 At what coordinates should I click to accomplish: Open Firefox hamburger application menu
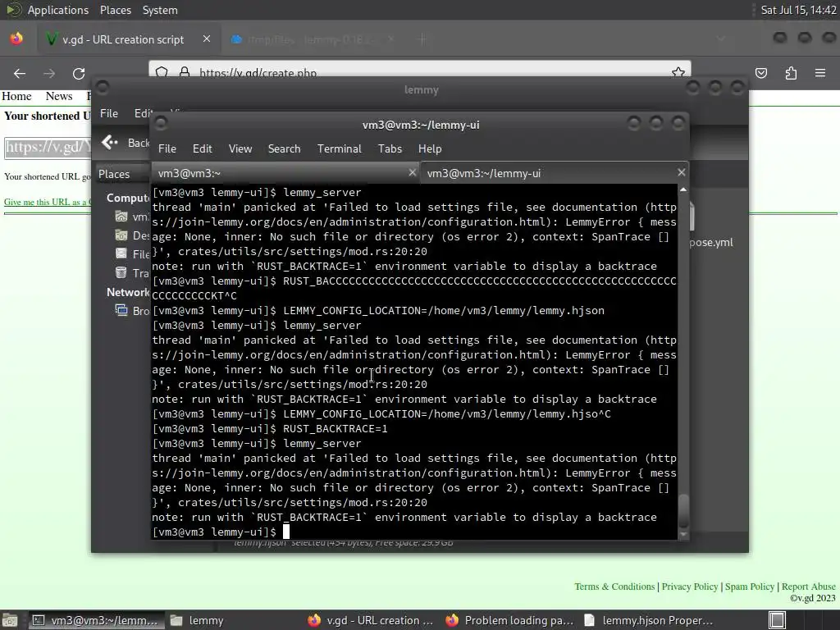[820, 73]
